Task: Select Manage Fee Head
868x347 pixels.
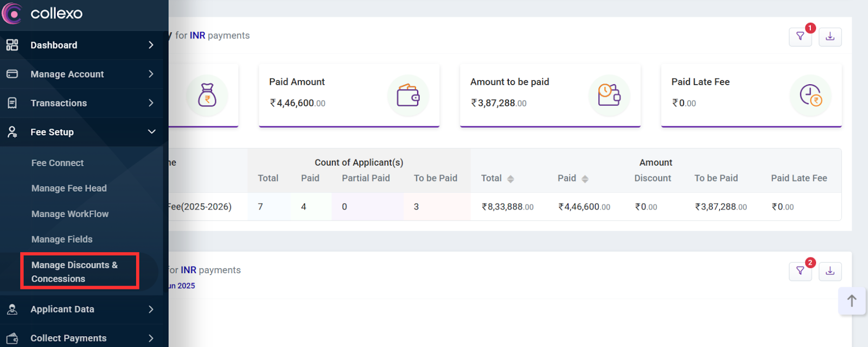Action: tap(69, 188)
